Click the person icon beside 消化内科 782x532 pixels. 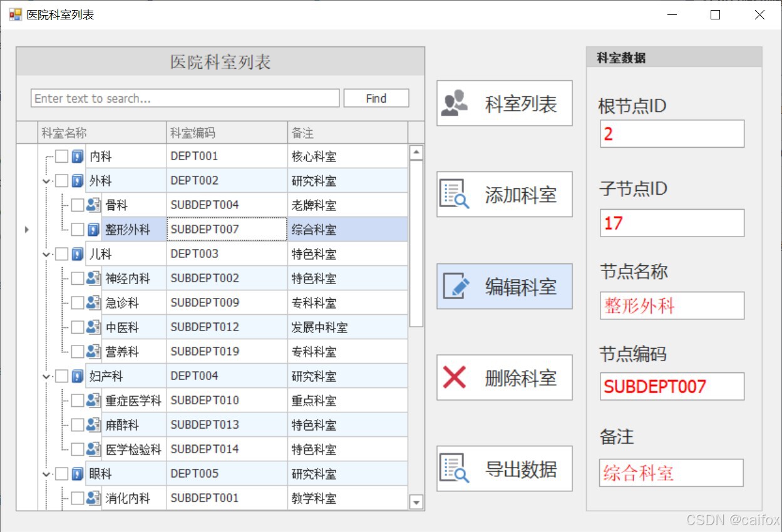tap(93, 498)
